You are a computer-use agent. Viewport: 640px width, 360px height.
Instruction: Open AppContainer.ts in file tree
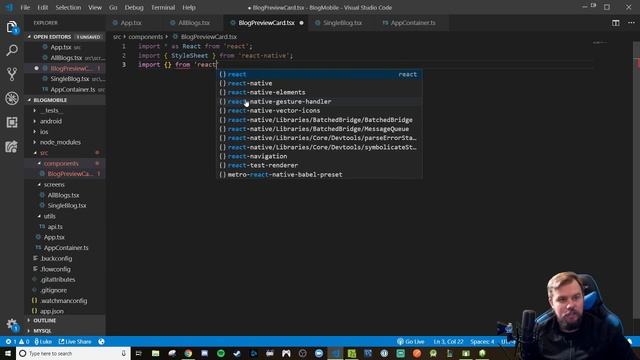pos(66,248)
